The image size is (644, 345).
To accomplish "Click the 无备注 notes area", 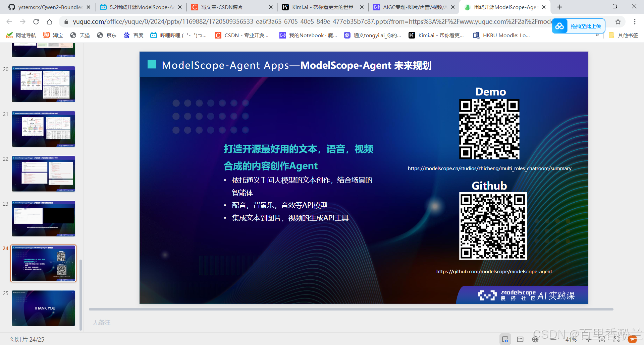I will (102, 322).
